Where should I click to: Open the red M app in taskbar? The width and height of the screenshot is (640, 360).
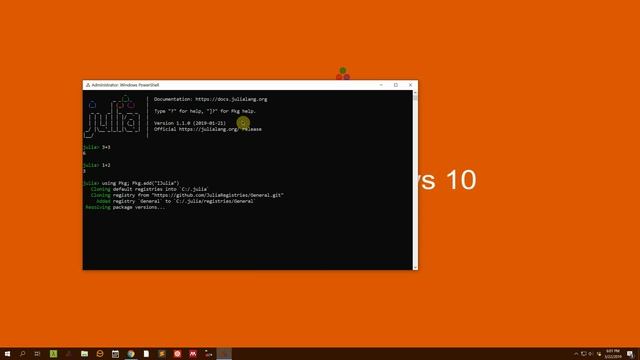coord(193,354)
